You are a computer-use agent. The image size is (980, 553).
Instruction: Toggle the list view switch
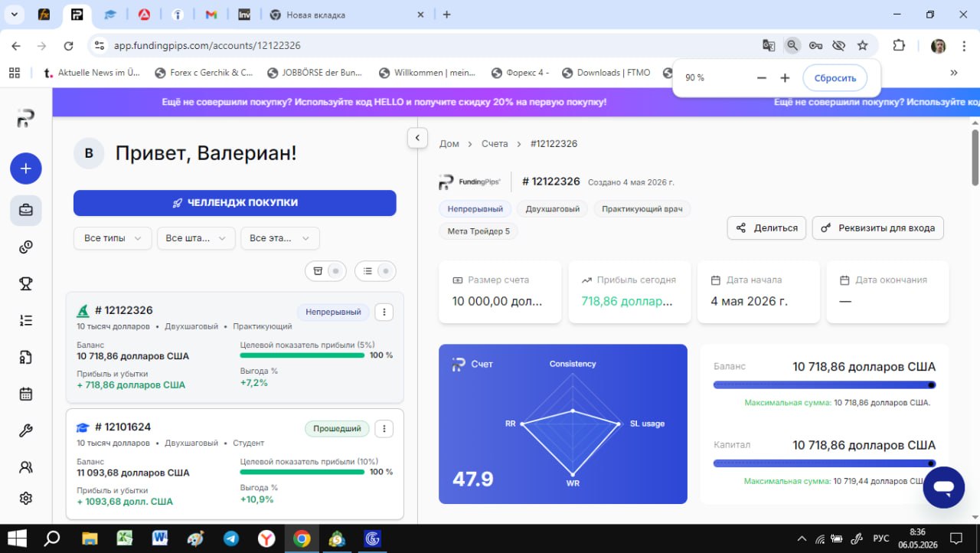(376, 270)
